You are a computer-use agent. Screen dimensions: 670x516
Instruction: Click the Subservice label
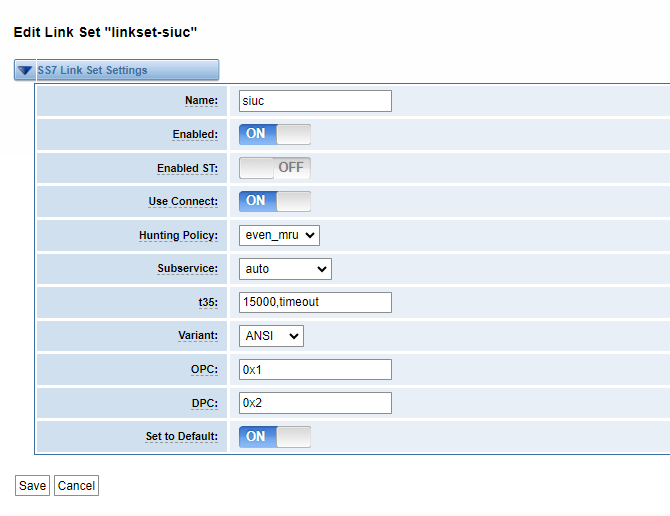point(188,268)
